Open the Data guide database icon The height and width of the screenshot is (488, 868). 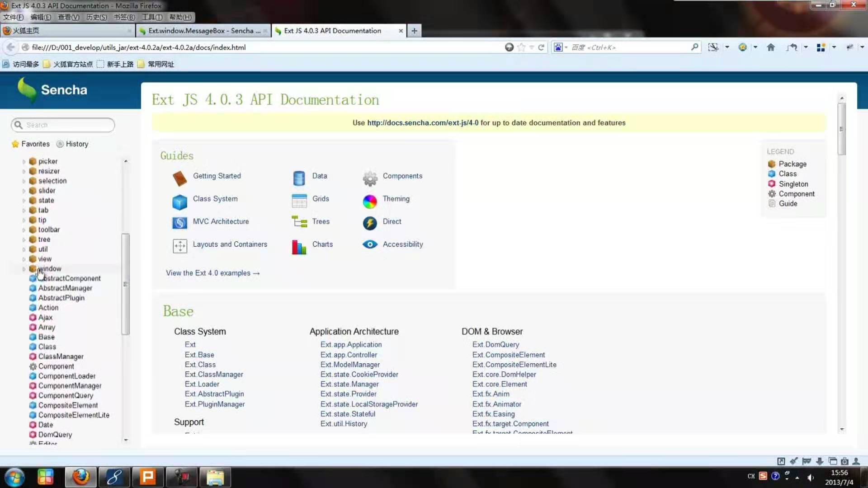click(299, 178)
